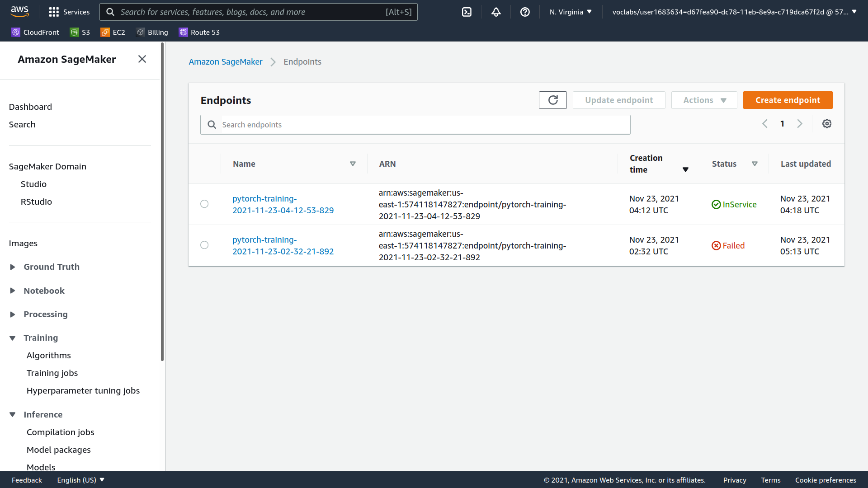Go to Dashboard in sidebar

[x=30, y=107]
